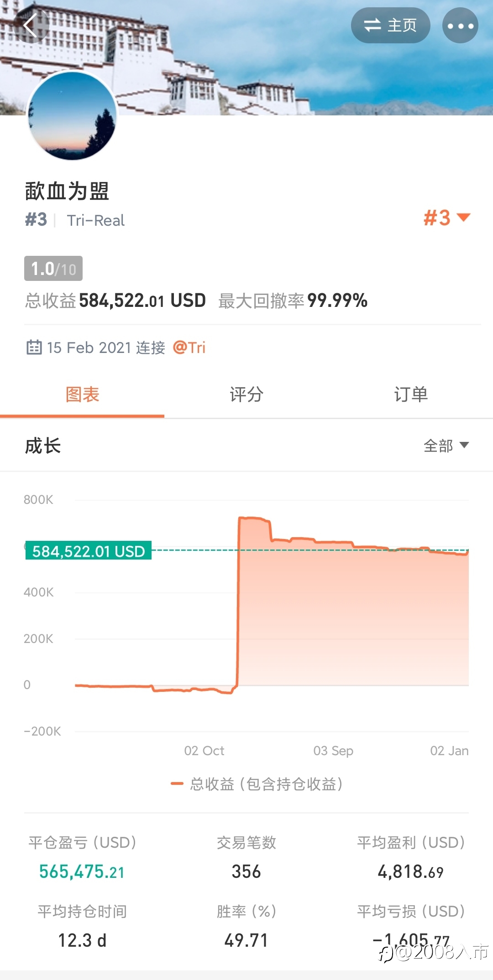Tap the back arrow icon
This screenshot has height=980, width=493.
pos(30,26)
